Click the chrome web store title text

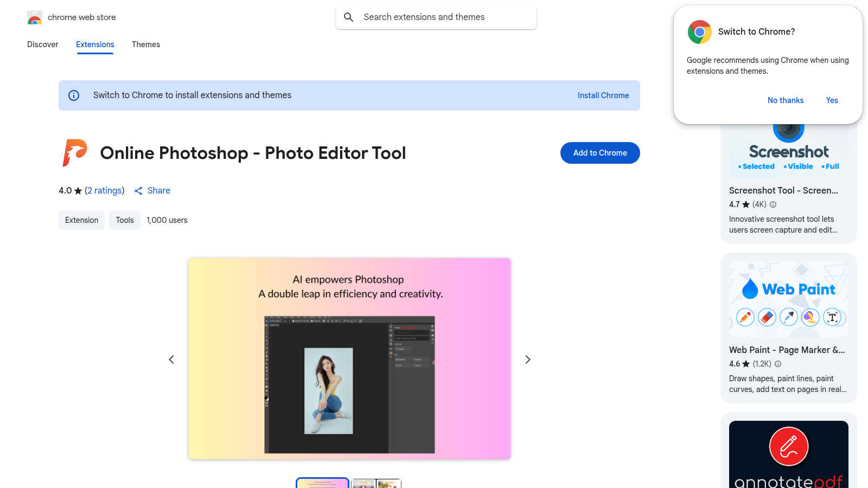tap(82, 17)
